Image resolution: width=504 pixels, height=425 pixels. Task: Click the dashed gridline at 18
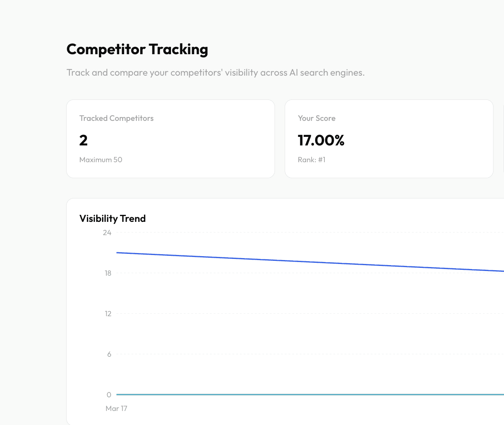273,273
